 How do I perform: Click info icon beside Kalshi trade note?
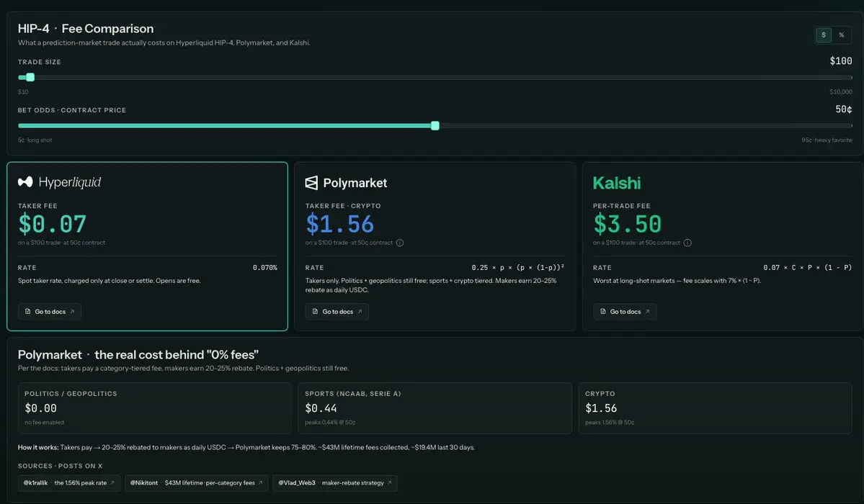687,243
